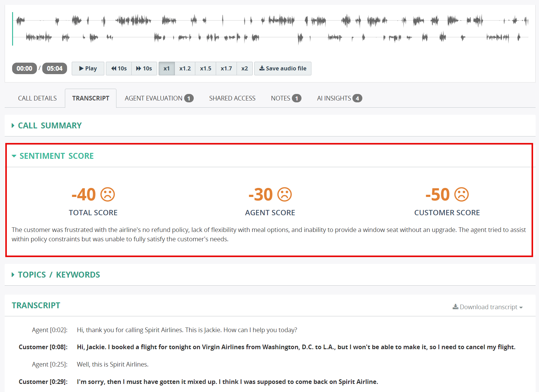Open the Download transcript dropdown

488,307
